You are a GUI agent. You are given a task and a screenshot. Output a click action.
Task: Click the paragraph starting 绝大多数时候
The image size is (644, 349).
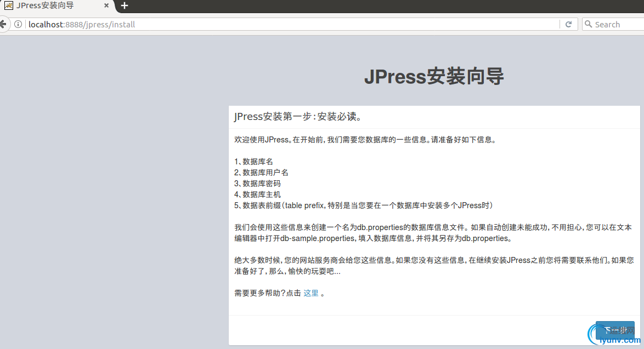point(434,266)
